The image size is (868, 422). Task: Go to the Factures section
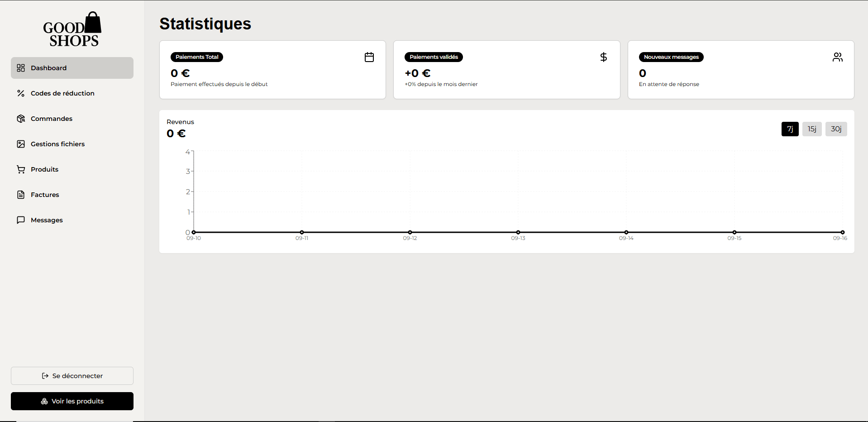(45, 195)
